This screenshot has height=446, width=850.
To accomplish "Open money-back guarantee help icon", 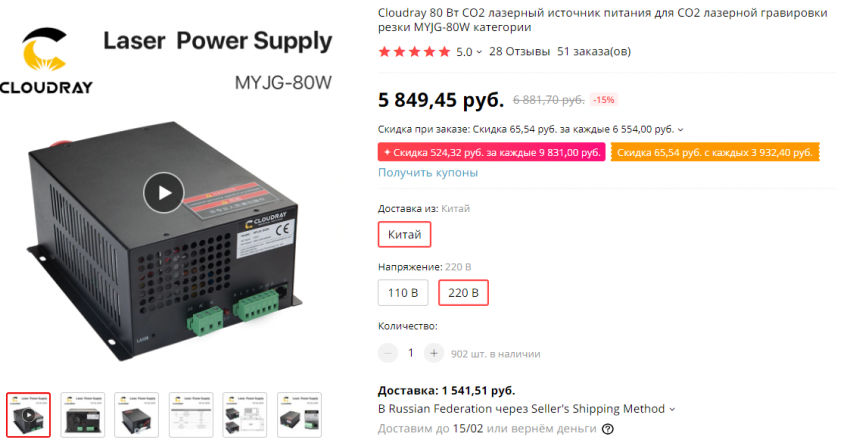I will (608, 429).
